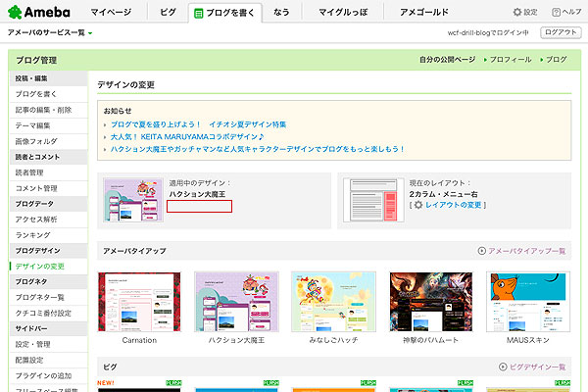The width and height of the screenshot is (588, 392).
Task: Open 読者管理 in the sidebar
Action: click(x=49, y=172)
